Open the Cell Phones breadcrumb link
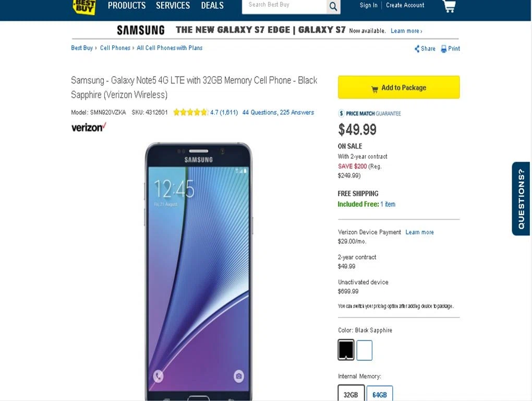 [x=115, y=48]
